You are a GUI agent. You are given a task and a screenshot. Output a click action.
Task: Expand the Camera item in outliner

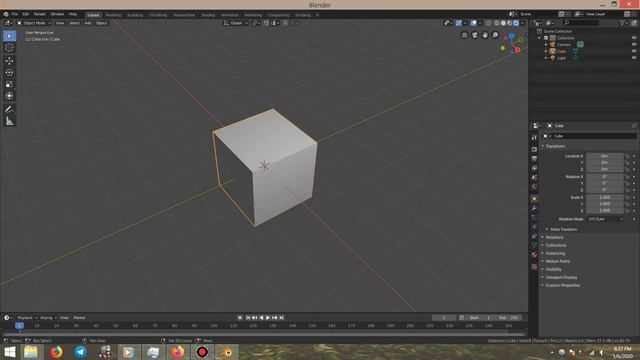pyautogui.click(x=546, y=44)
